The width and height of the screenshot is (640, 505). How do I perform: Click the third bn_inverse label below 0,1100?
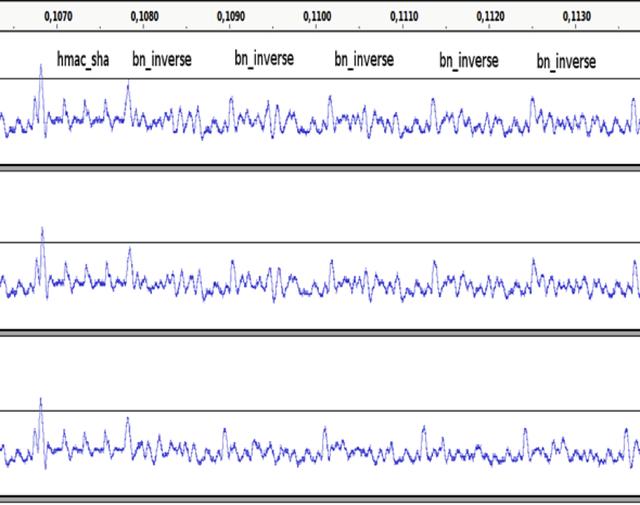coord(364,60)
